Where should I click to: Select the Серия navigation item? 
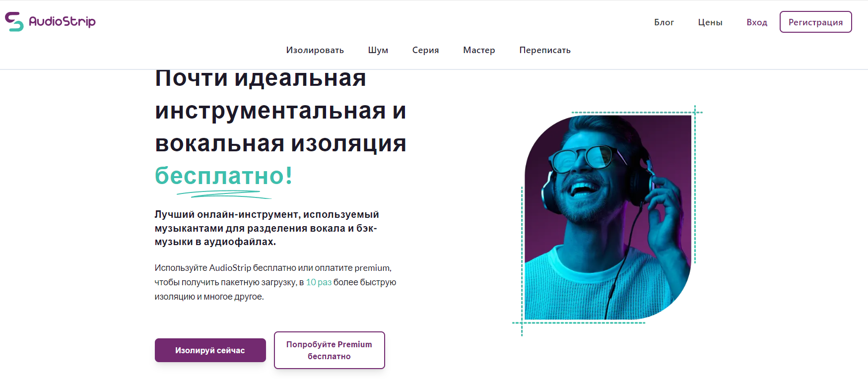426,50
